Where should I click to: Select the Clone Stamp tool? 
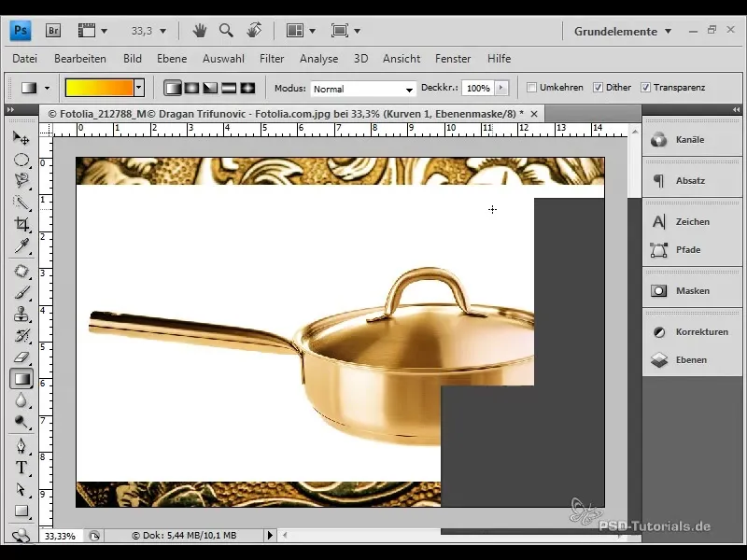pos(21,315)
